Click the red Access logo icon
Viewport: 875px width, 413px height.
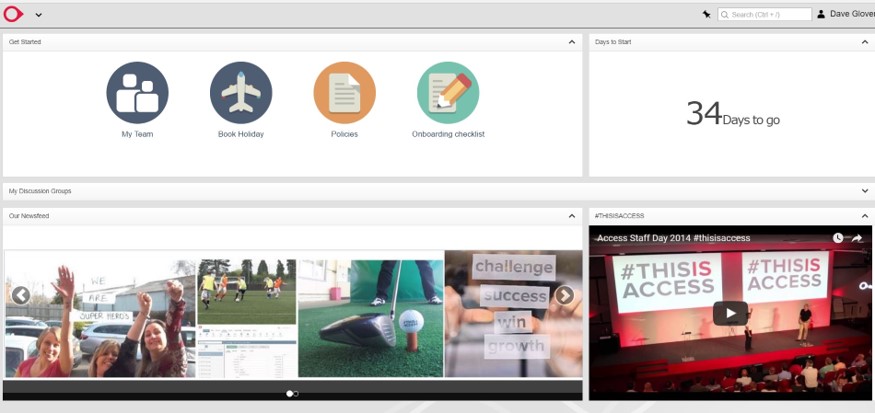pos(13,14)
